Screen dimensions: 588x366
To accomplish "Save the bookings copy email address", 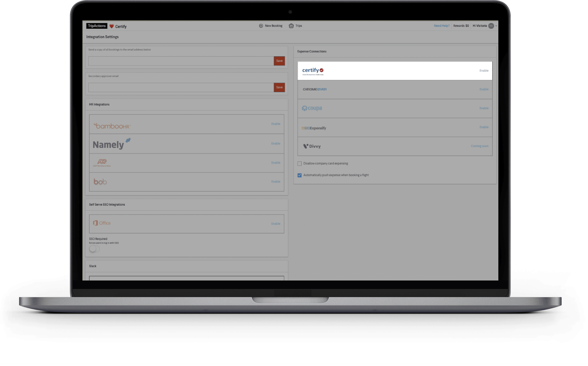I will click(x=279, y=61).
